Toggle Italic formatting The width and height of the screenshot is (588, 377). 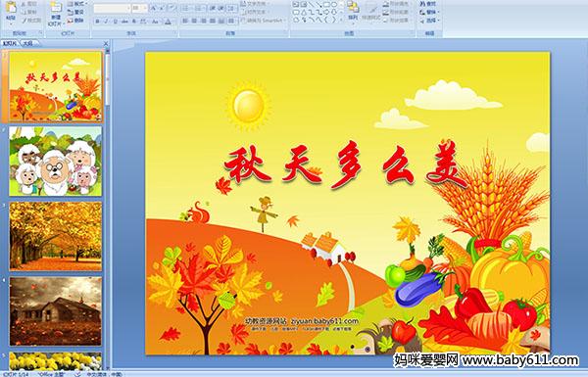tap(106, 22)
